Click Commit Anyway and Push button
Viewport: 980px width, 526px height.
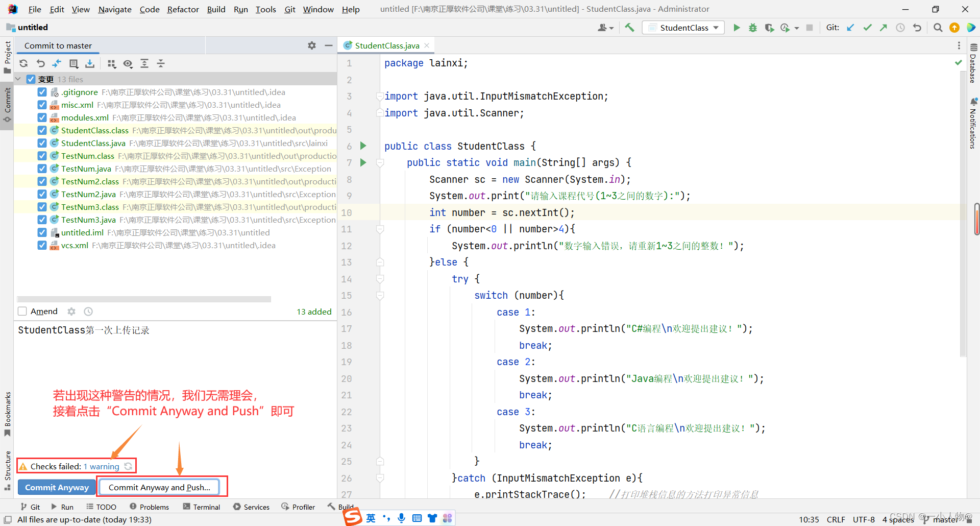pyautogui.click(x=159, y=488)
